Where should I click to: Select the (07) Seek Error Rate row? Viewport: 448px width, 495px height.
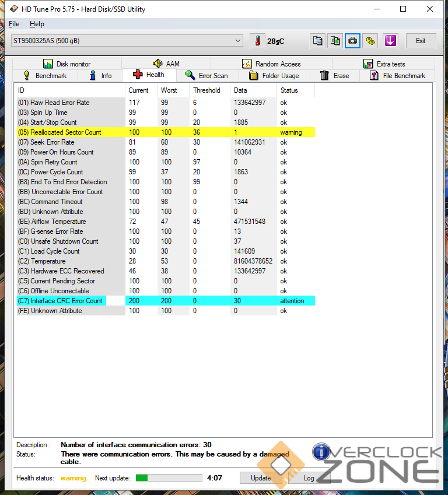click(166, 142)
